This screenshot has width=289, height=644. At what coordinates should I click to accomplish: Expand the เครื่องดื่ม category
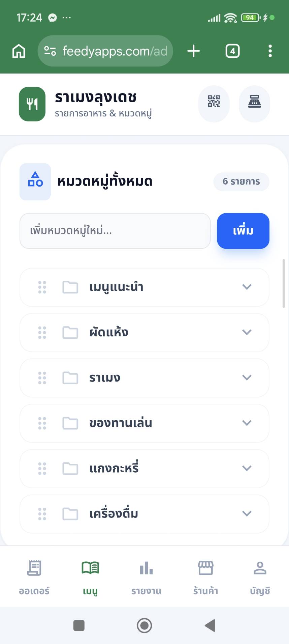[247, 513]
